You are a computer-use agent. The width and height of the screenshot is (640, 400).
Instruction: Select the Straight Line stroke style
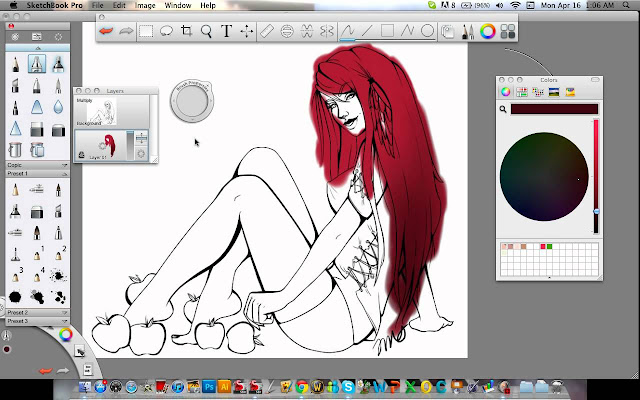tap(367, 31)
